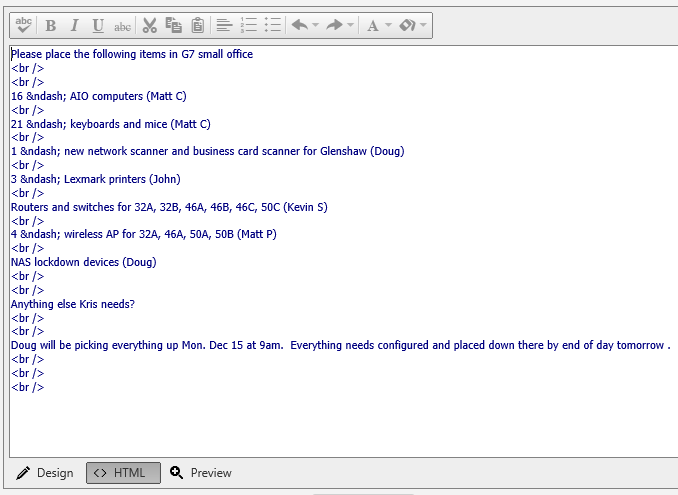Click the line 'Please place the following items in G7 small office'
The width and height of the screenshot is (678, 495).
click(x=132, y=54)
